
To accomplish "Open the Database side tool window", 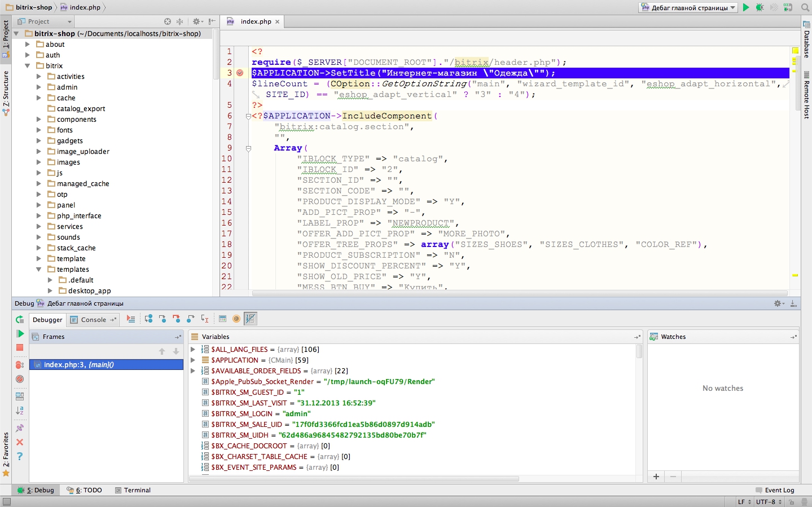I will coord(806,39).
